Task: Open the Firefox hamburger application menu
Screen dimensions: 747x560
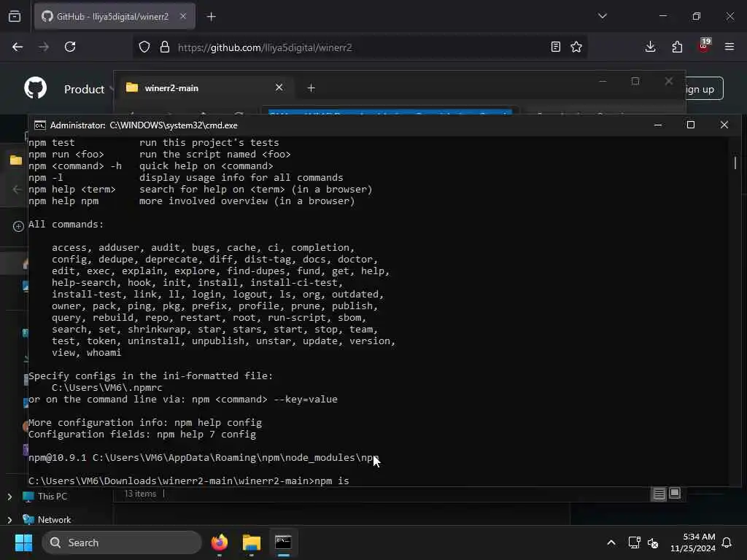Action: pos(729,47)
